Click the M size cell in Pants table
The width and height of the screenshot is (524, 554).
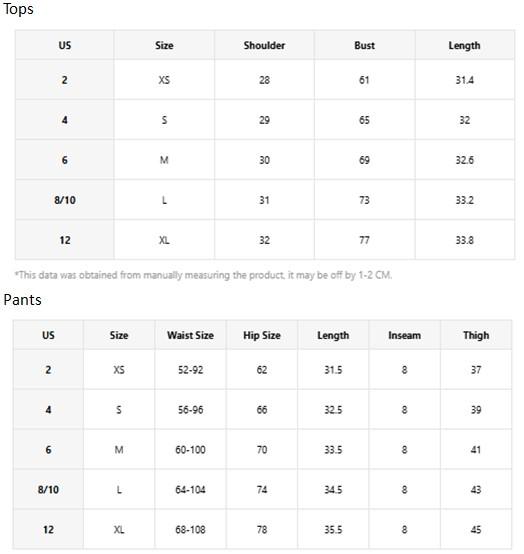(x=119, y=450)
